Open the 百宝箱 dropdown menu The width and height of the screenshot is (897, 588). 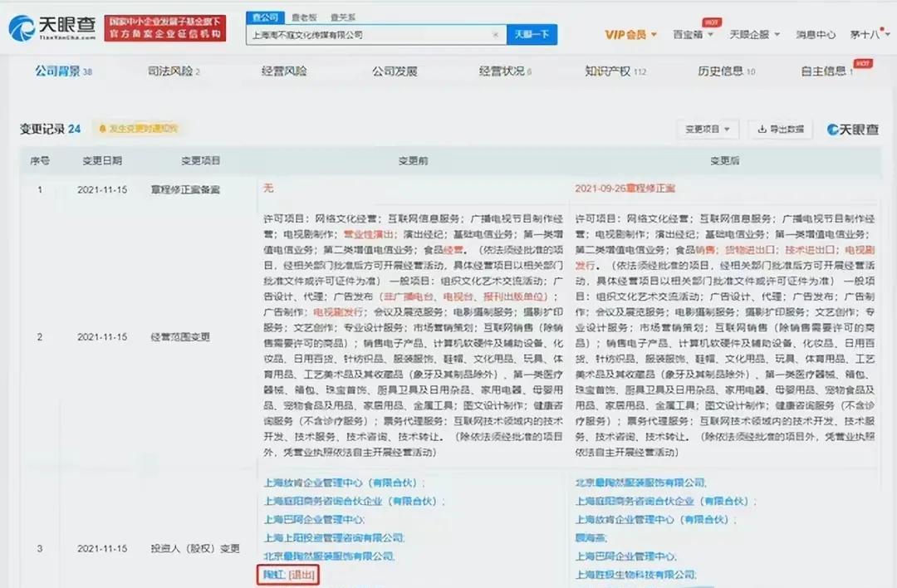click(x=693, y=35)
